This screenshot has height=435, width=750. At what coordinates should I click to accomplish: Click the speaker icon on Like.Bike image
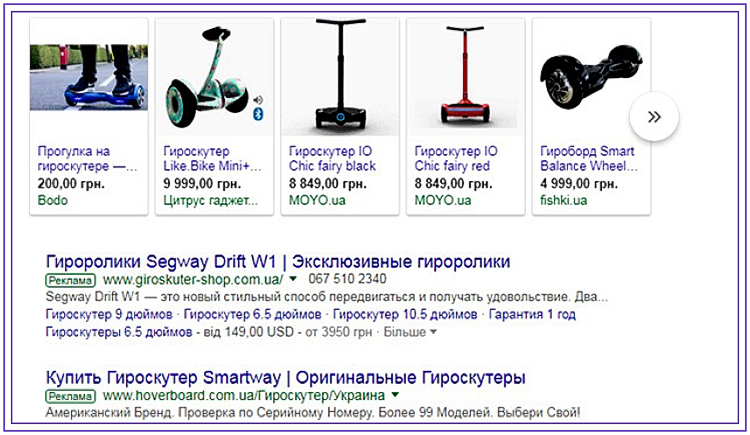coord(258,100)
